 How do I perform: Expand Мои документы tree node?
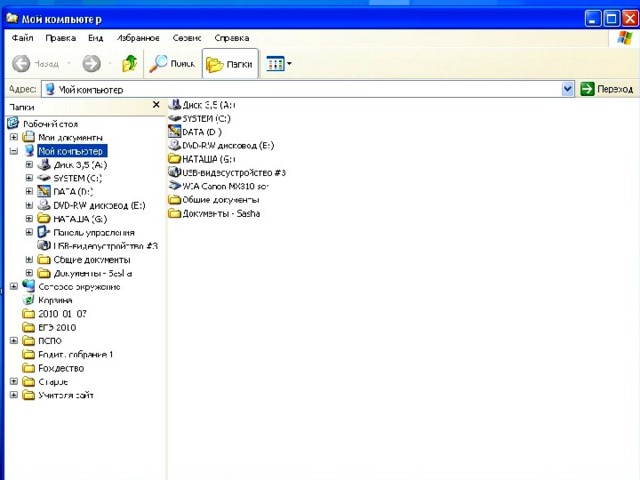13,137
